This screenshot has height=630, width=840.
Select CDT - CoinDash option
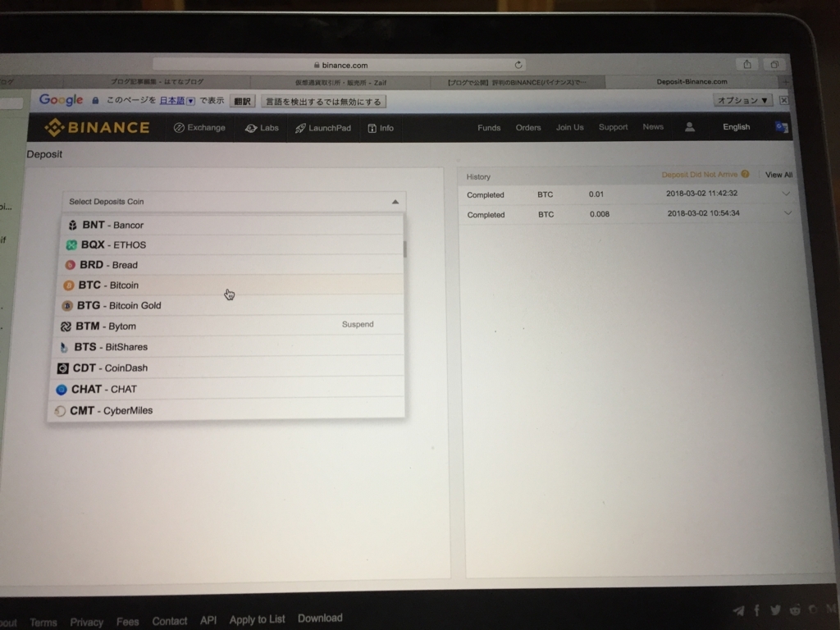point(228,368)
